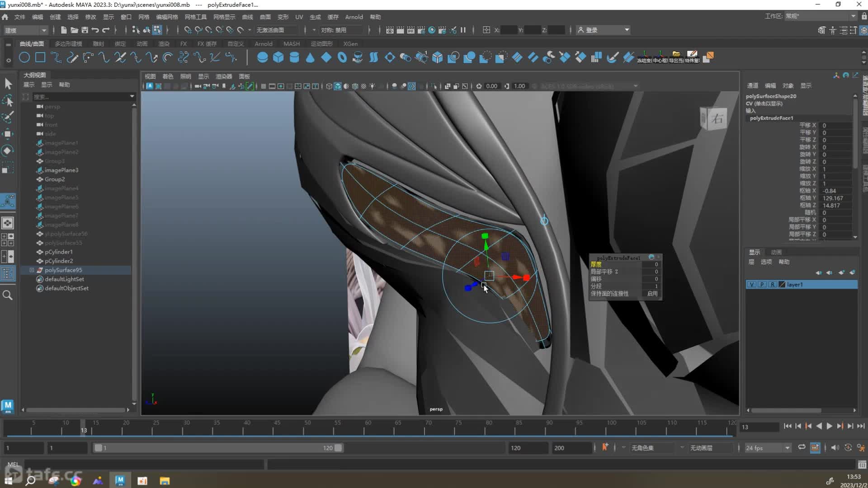Open the search magnifier in left toolbox

[x=8, y=295]
